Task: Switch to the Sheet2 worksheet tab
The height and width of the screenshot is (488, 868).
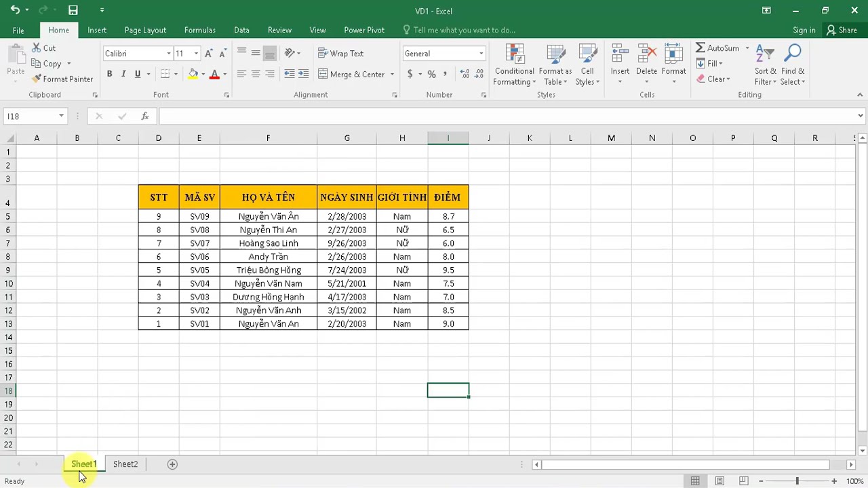Action: (x=125, y=464)
